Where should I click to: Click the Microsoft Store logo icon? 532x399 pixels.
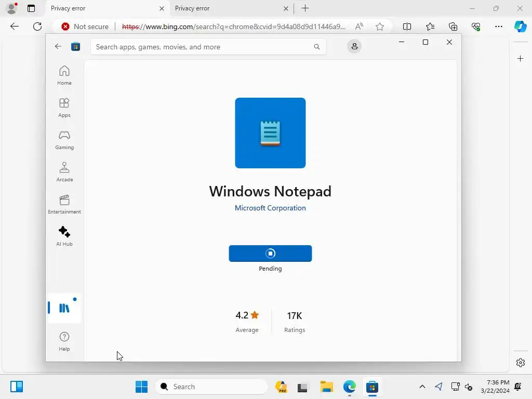[76, 46]
